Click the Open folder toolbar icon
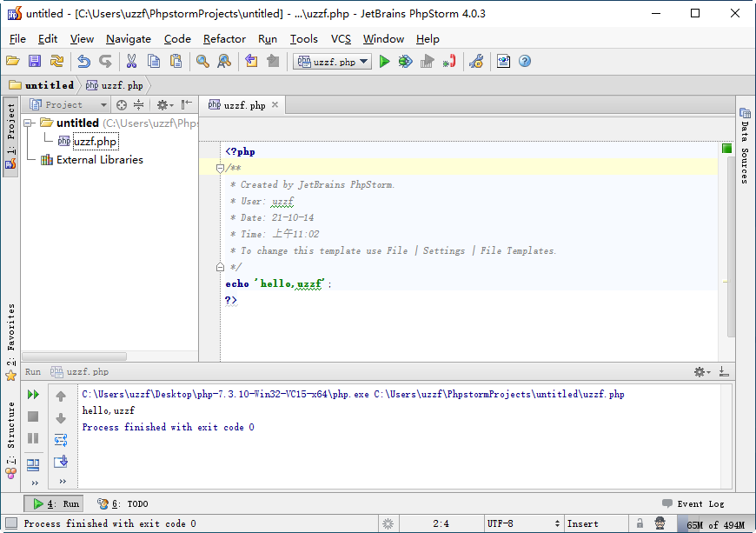The width and height of the screenshot is (756, 533). pyautogui.click(x=13, y=61)
